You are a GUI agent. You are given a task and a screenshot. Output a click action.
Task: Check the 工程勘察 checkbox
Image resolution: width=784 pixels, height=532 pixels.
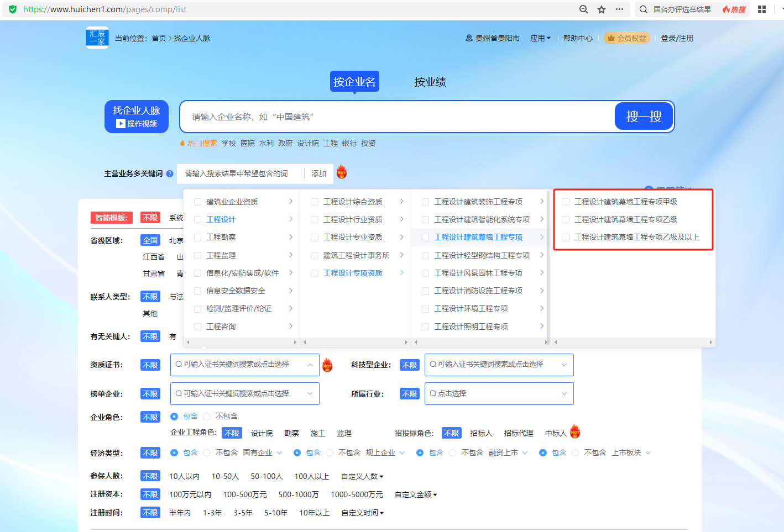(x=198, y=238)
